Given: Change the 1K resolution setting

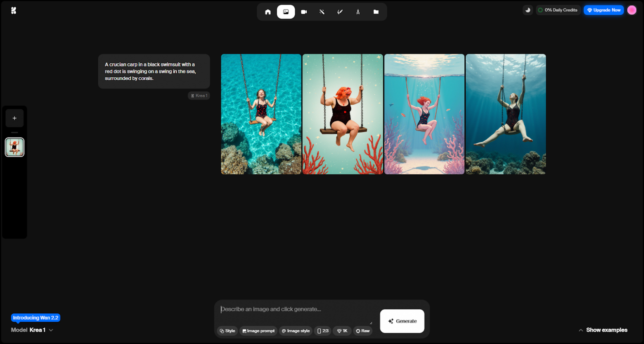Looking at the screenshot, I should pyautogui.click(x=342, y=331).
